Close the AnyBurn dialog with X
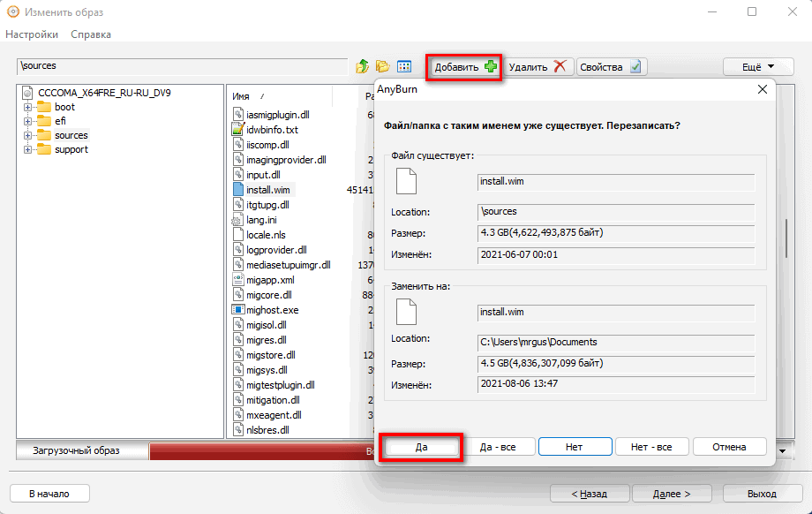The width and height of the screenshot is (812, 514). 763,89
